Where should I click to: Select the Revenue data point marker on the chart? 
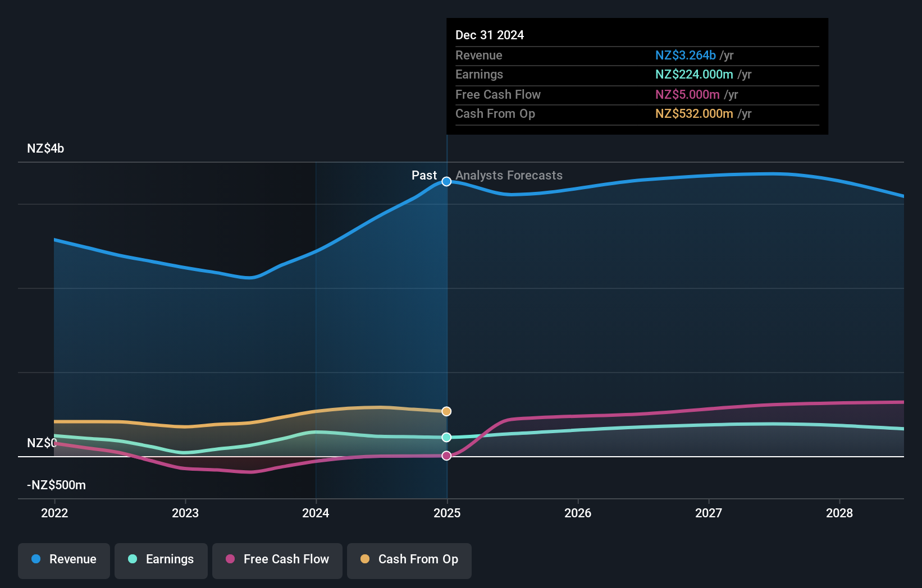(446, 181)
